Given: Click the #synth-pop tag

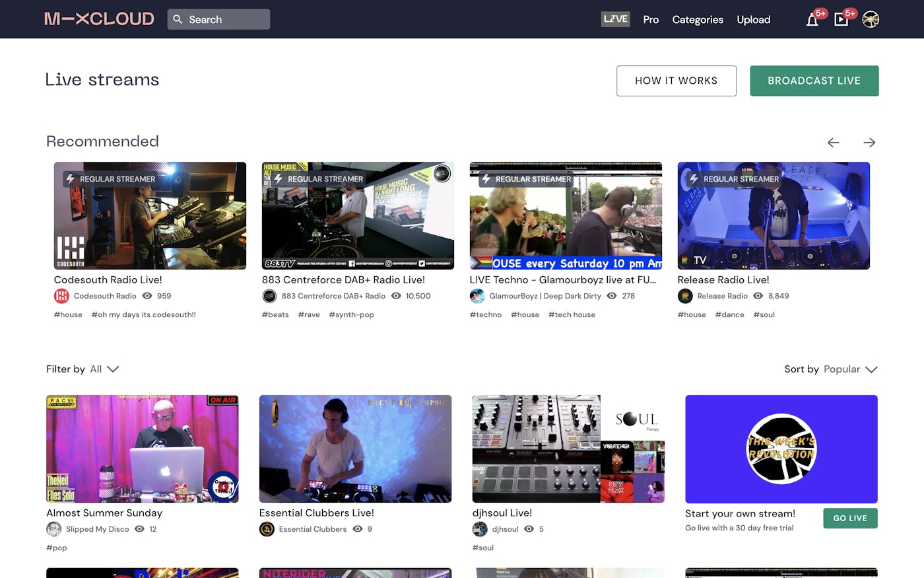Looking at the screenshot, I should (351, 314).
